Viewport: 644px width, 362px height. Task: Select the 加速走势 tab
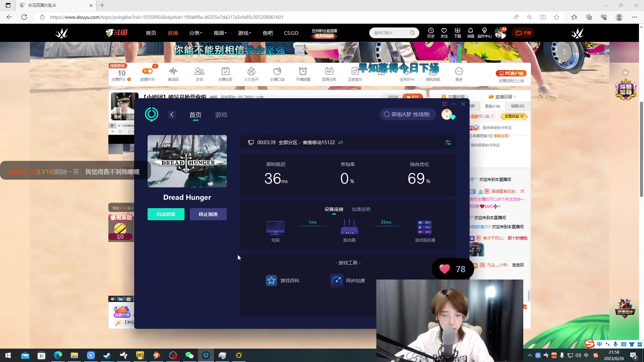[x=361, y=209]
